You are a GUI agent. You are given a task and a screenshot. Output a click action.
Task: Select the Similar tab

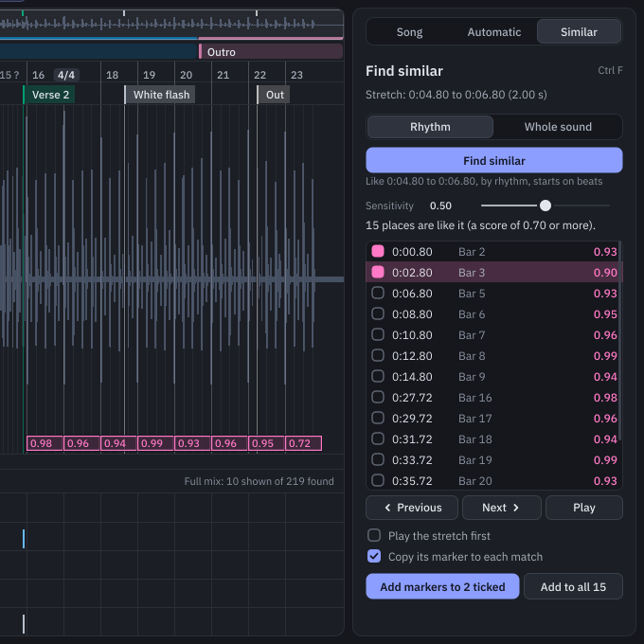pyautogui.click(x=579, y=31)
